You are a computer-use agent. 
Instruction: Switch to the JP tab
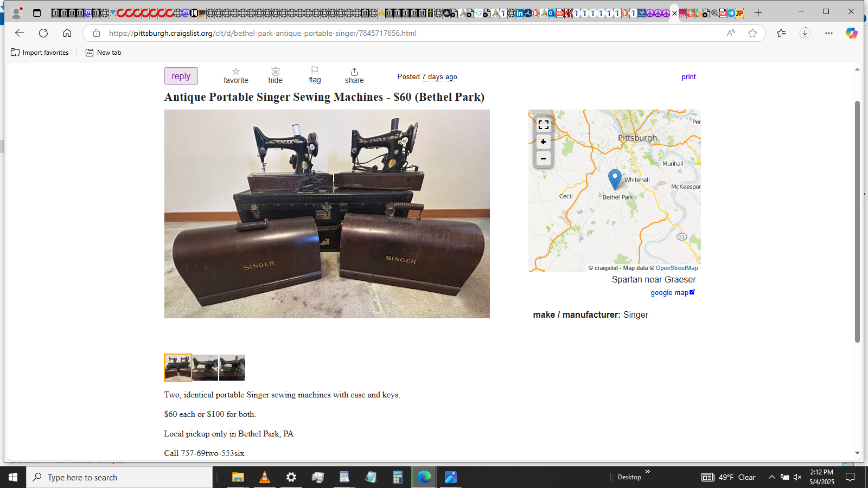739,13
